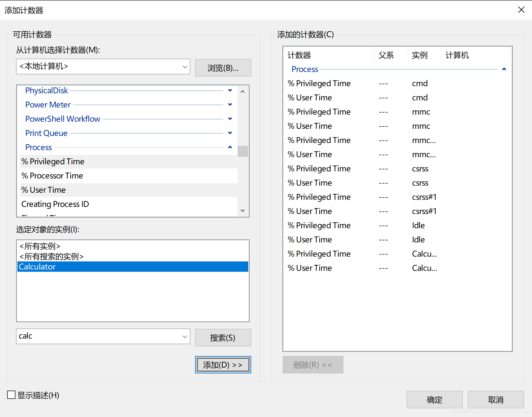Select % Privileged Time in available counters
The height and width of the screenshot is (417, 532).
point(129,161)
